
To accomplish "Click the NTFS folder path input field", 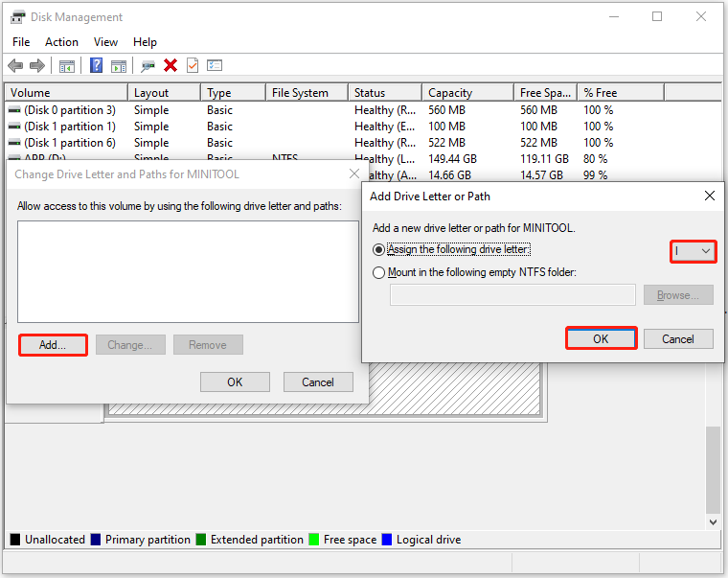I will coord(512,295).
